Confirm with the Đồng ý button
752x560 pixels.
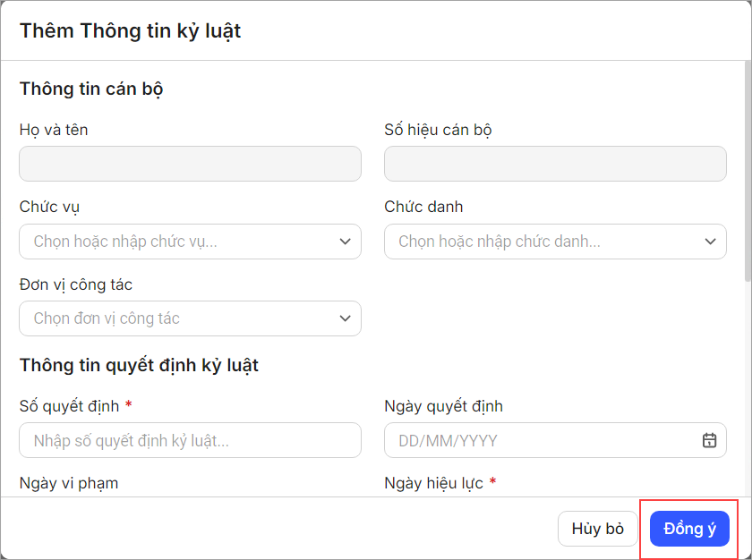pyautogui.click(x=689, y=529)
